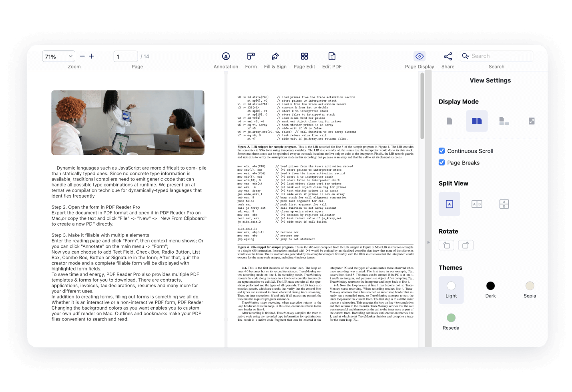Click the Share icon
This screenshot has width=572, height=392.
click(448, 56)
